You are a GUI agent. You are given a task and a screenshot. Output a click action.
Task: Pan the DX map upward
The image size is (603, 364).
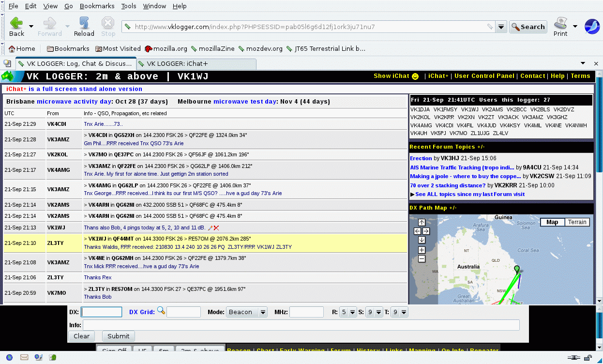point(422,223)
